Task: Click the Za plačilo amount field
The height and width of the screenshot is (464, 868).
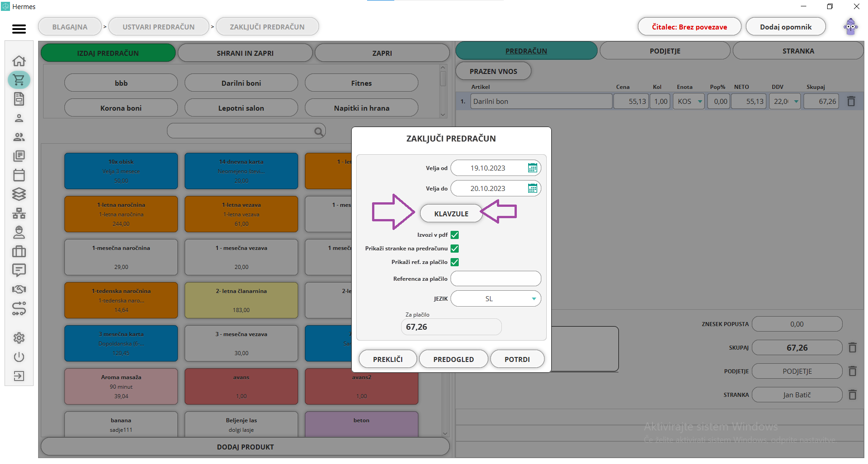Action: [451, 327]
